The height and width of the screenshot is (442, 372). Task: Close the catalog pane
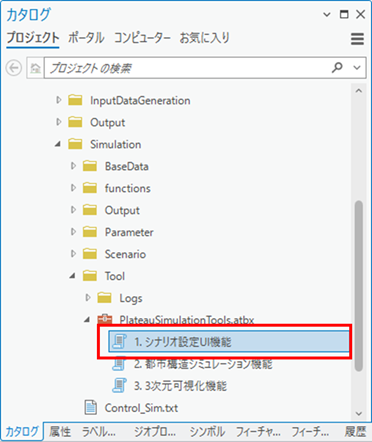pyautogui.click(x=361, y=14)
